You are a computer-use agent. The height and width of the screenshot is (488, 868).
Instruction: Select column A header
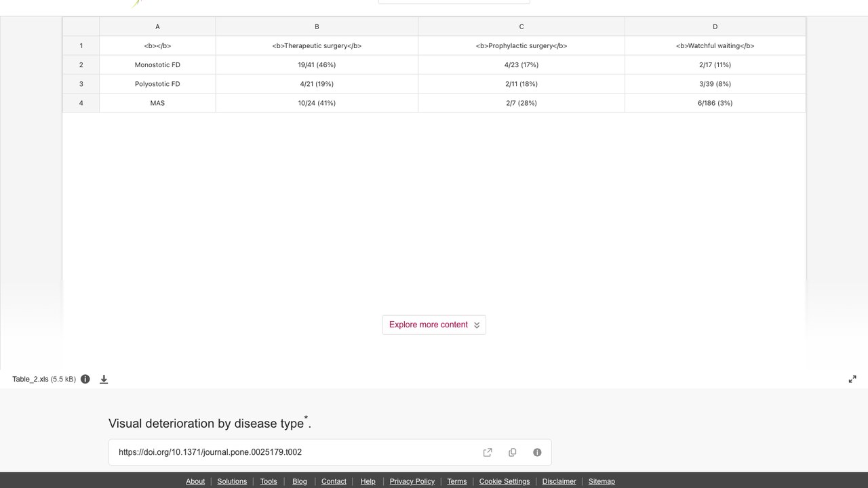point(157,27)
